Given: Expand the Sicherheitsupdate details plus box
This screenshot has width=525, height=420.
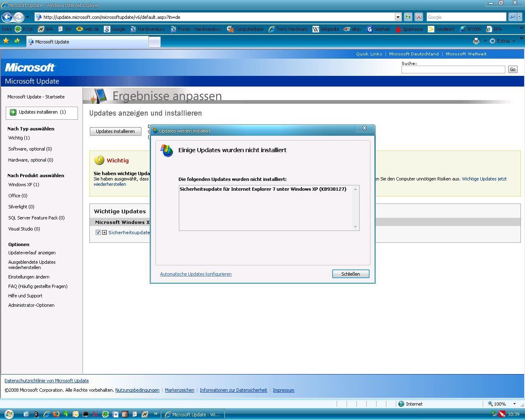Looking at the screenshot, I should click(x=104, y=232).
